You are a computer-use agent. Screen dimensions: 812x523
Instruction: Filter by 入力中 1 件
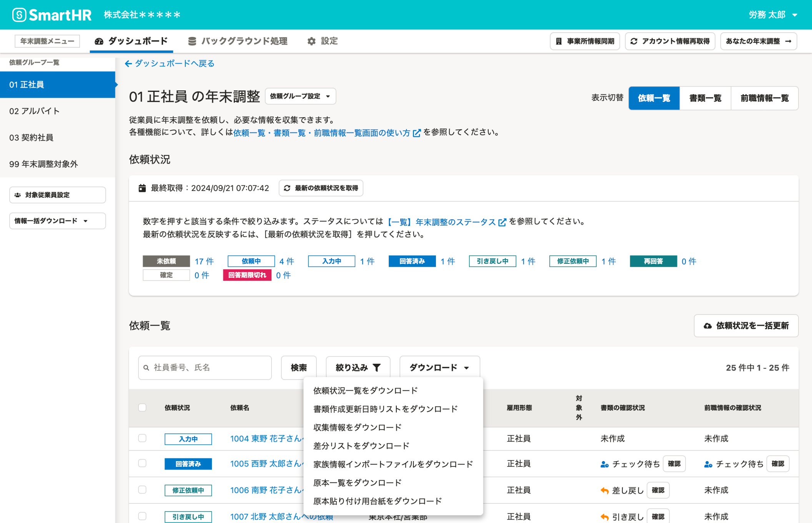[367, 261]
